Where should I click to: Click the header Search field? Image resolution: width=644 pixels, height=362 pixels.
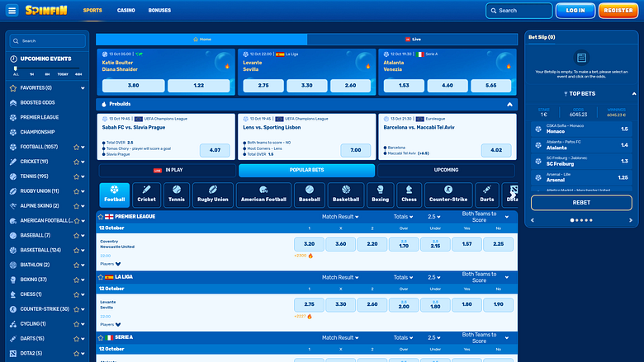(519, 11)
